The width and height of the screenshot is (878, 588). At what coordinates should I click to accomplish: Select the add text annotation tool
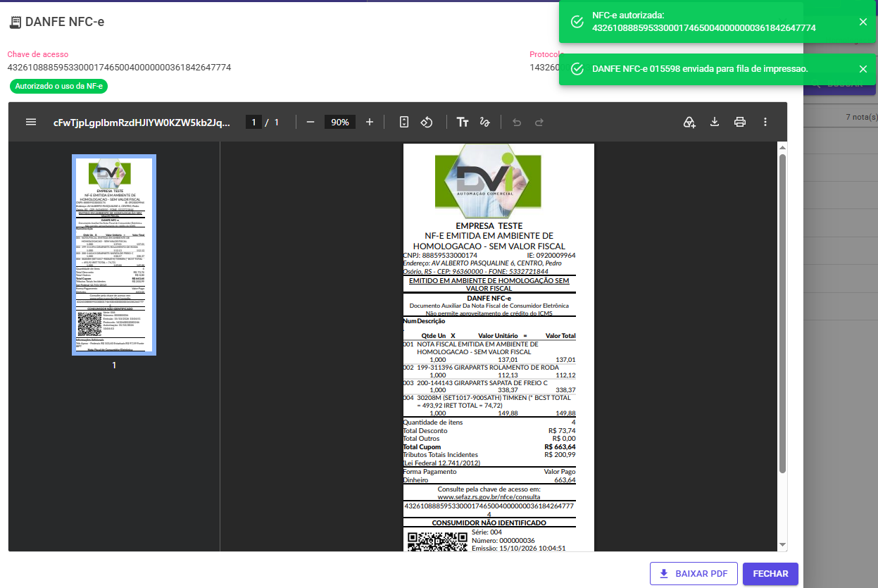point(463,122)
